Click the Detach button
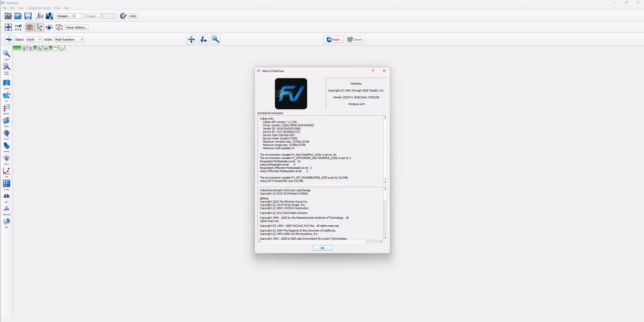 pyautogui.click(x=355, y=39)
